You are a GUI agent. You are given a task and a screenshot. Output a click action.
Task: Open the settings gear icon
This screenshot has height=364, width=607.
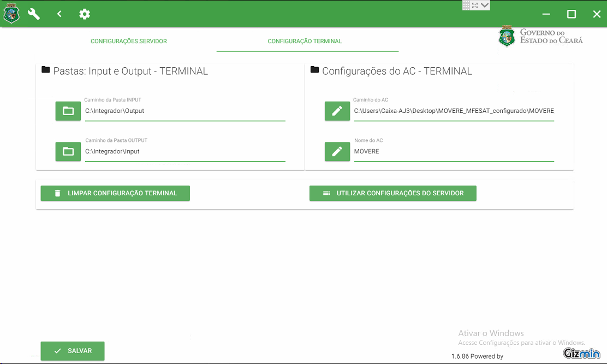click(85, 14)
